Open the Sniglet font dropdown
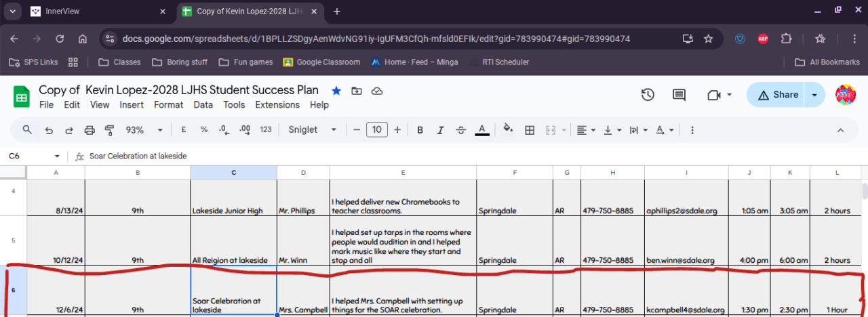868x317 pixels. coord(312,130)
